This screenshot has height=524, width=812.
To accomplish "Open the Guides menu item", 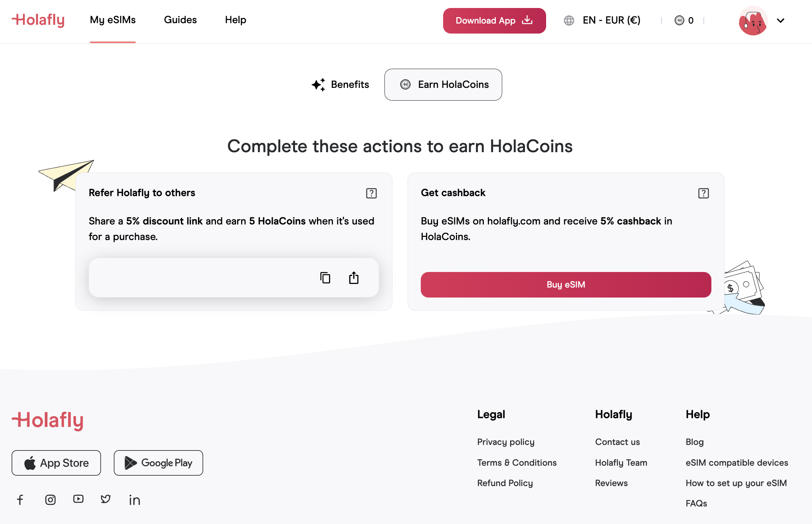I will [180, 20].
